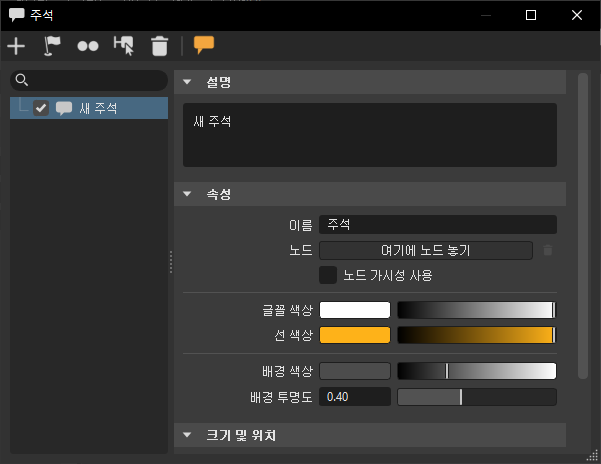This screenshot has height=464, width=601.
Task: Clear node using small trash icon
Action: click(548, 250)
